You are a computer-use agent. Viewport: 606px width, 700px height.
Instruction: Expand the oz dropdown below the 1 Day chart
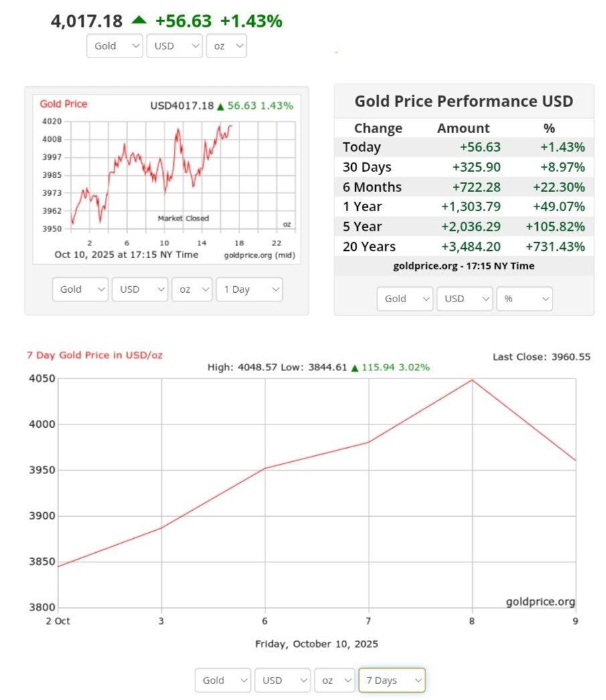(x=191, y=289)
